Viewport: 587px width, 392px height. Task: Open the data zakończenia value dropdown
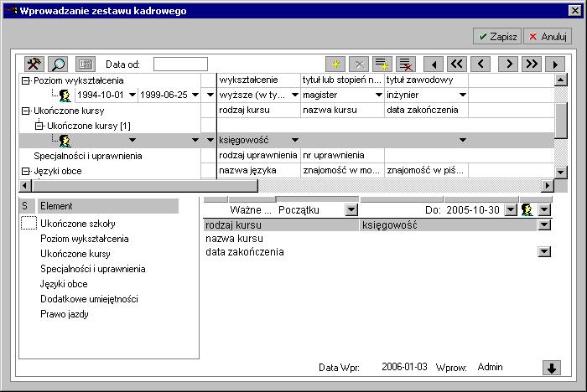(544, 252)
